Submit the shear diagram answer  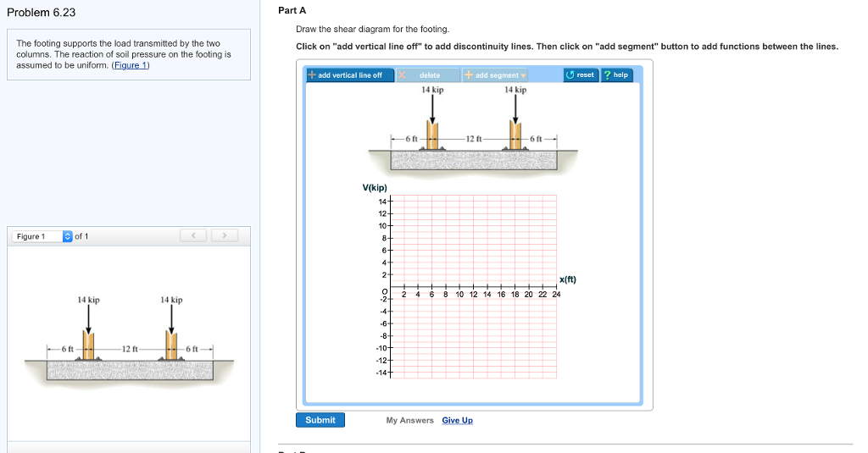[320, 420]
